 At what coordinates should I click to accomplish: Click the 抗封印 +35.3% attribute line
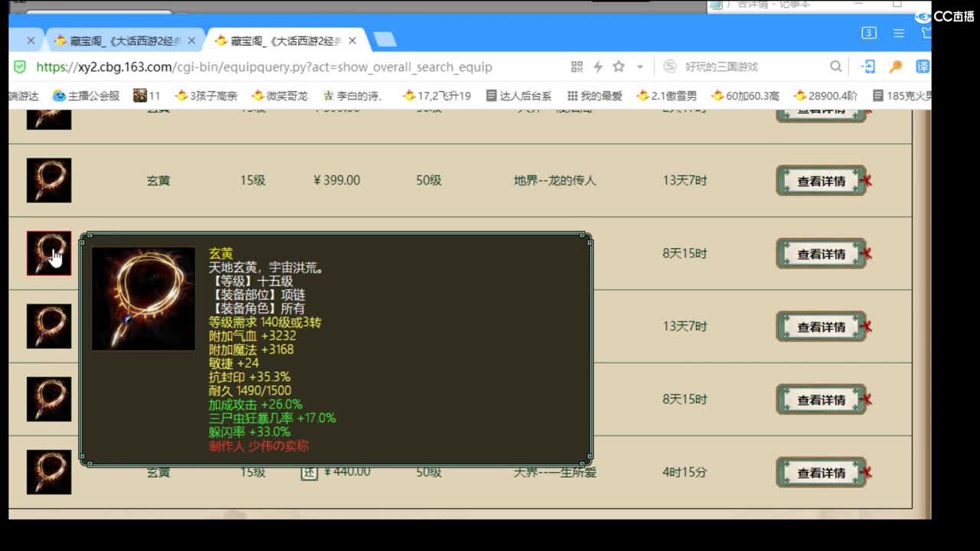click(x=250, y=377)
